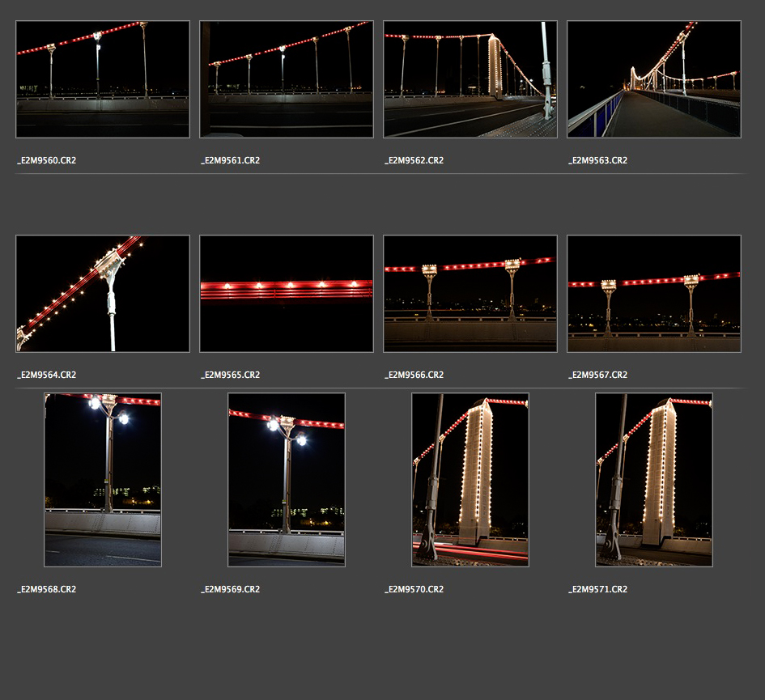Screen dimensions: 765x700
Task: Select the _E2M9563.CR2 filename label
Action: pyautogui.click(x=598, y=161)
